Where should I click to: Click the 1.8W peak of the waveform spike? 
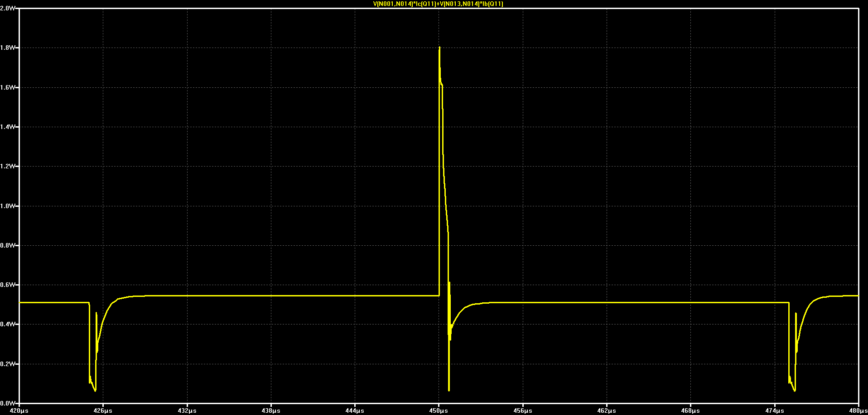point(439,48)
